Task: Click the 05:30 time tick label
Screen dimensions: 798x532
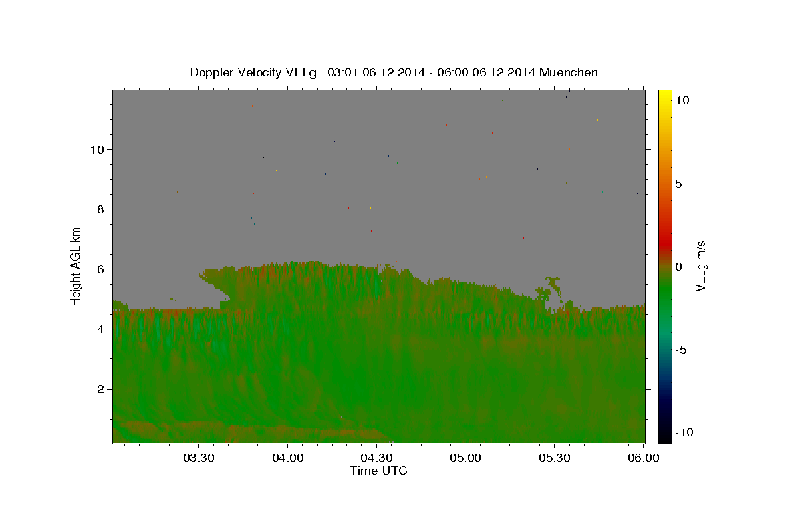Action: [554, 458]
